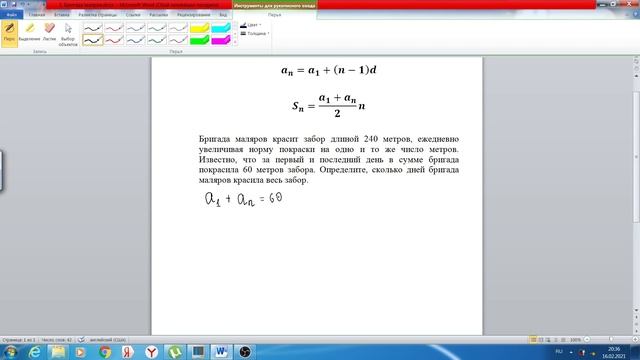Pick the red pen style in bottom row

114,40
